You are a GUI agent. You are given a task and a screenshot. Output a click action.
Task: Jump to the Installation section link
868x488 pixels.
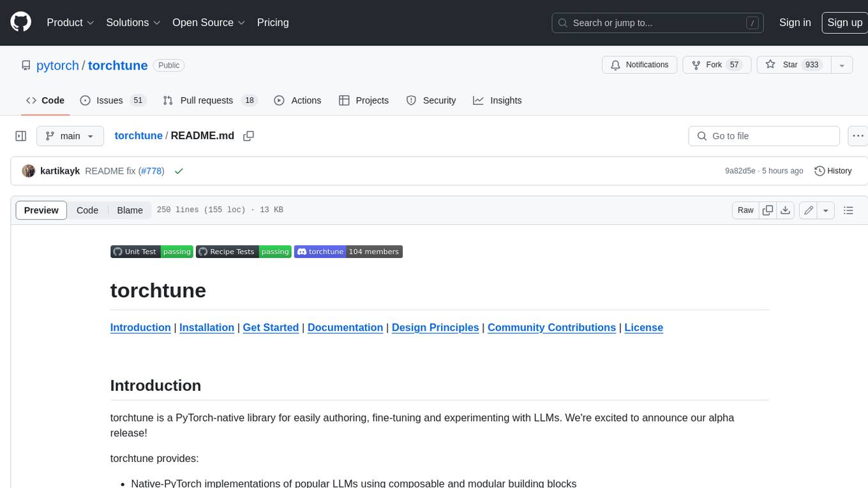(x=207, y=328)
